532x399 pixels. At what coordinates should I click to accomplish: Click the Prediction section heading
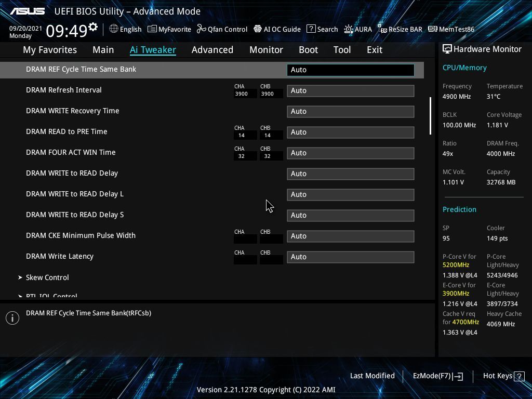click(x=459, y=209)
